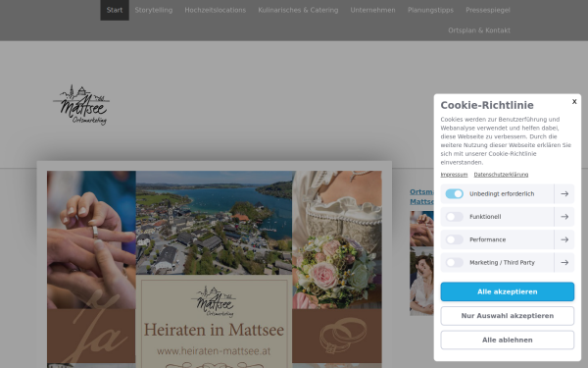The image size is (588, 368).
Task: Expand Performance details arrow
Action: point(564,239)
